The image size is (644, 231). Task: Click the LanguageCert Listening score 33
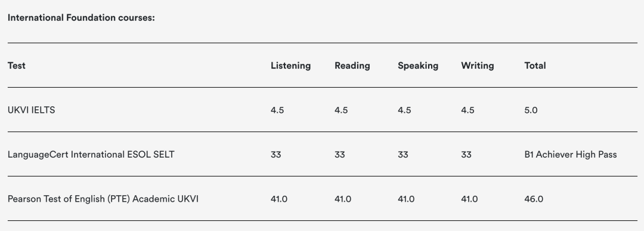pyautogui.click(x=276, y=155)
